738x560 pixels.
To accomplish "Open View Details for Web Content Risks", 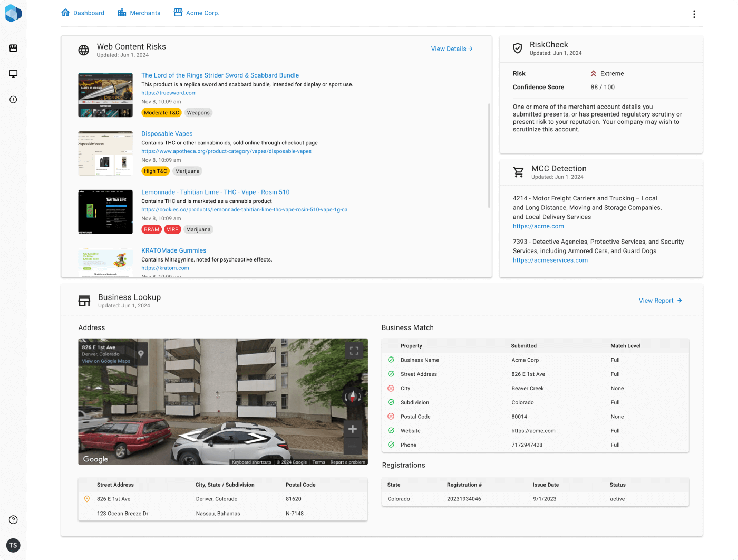I will [x=451, y=49].
